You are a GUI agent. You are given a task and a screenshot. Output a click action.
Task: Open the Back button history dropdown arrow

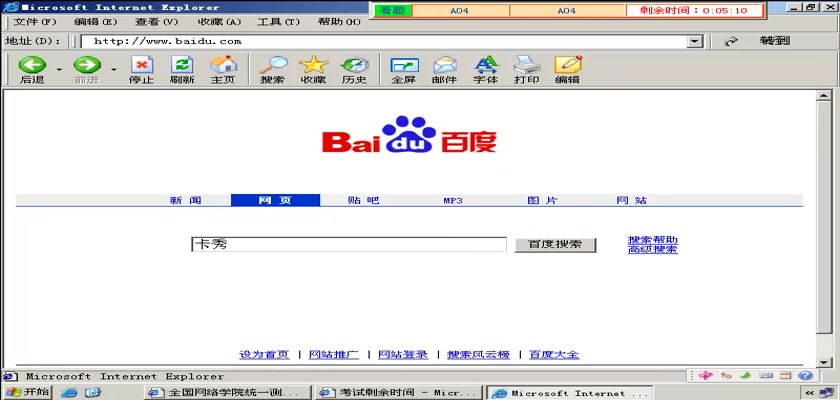(x=59, y=70)
